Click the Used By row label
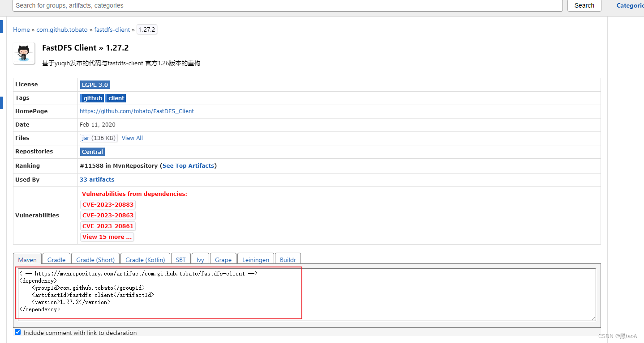The image size is (644, 343). 27,179
